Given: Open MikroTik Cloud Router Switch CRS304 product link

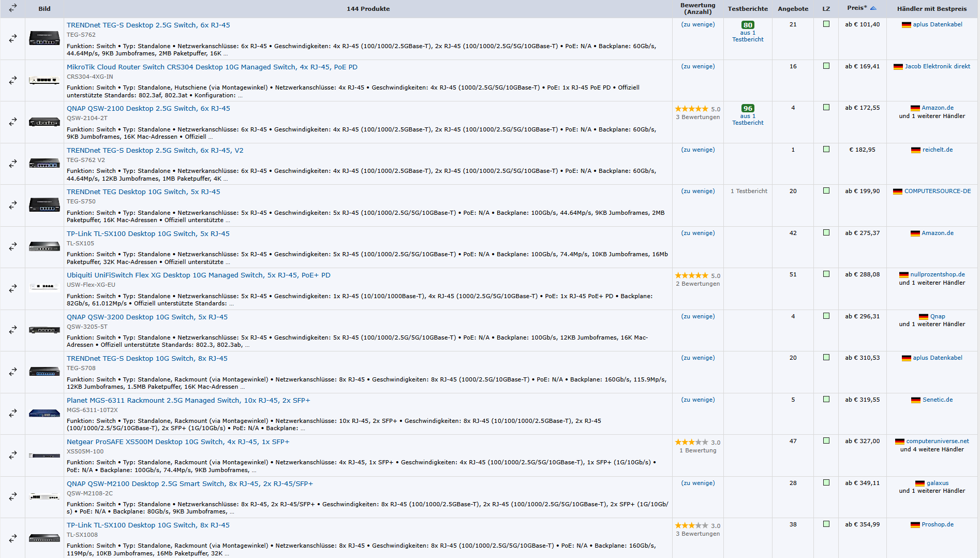Looking at the screenshot, I should 212,67.
